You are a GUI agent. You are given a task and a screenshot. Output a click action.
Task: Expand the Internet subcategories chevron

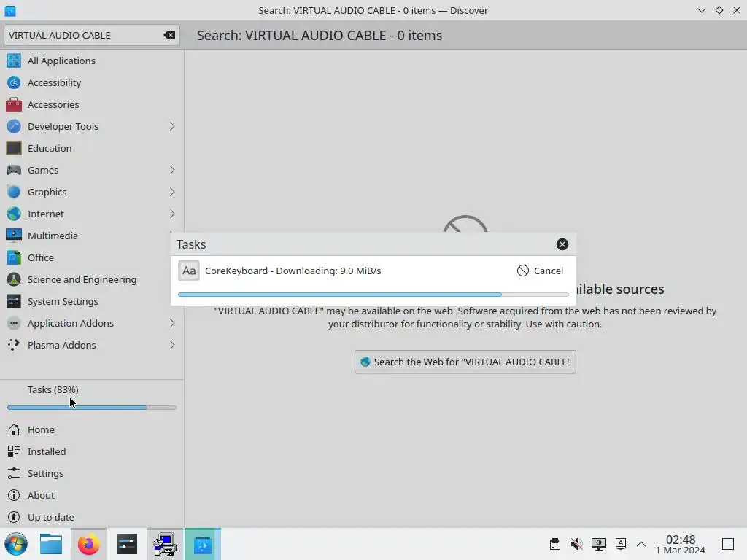coord(172,214)
